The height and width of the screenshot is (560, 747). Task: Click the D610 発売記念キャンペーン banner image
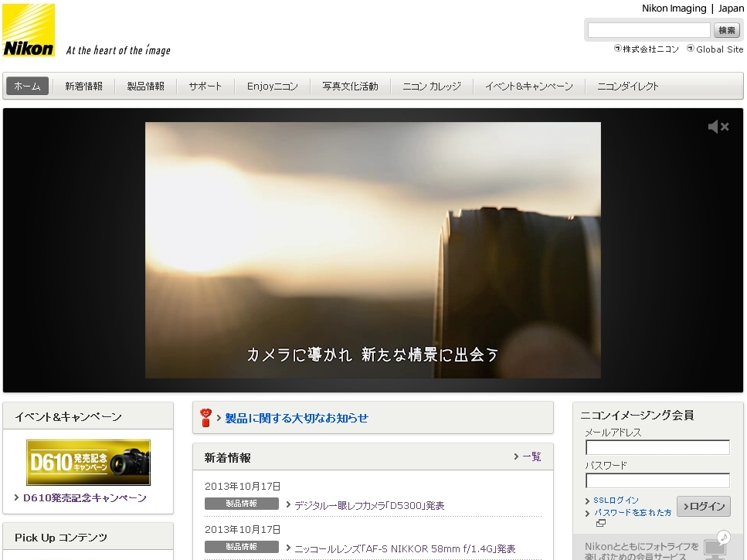click(x=88, y=462)
